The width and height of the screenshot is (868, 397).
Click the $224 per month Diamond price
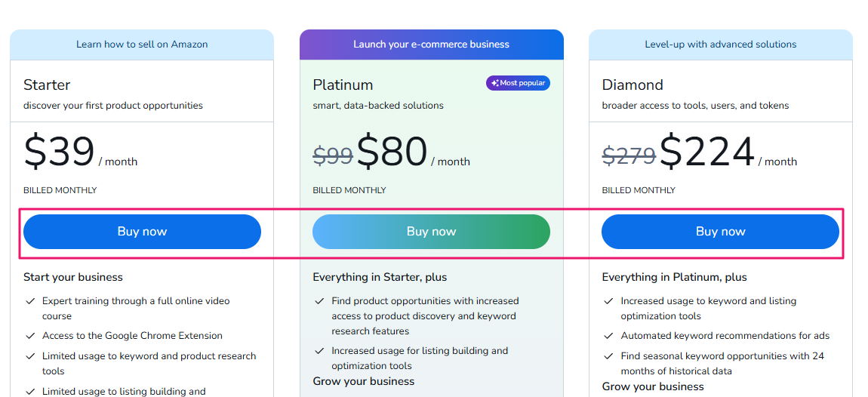[x=707, y=152]
